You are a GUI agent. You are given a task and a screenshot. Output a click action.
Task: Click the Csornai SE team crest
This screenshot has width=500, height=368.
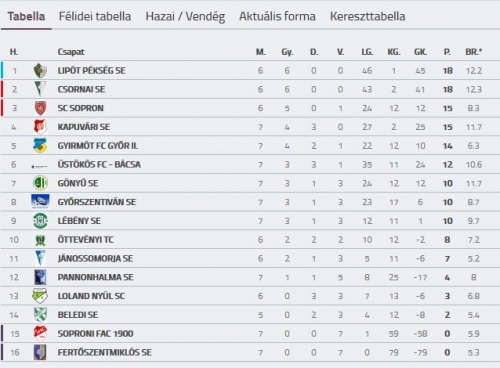click(40, 89)
